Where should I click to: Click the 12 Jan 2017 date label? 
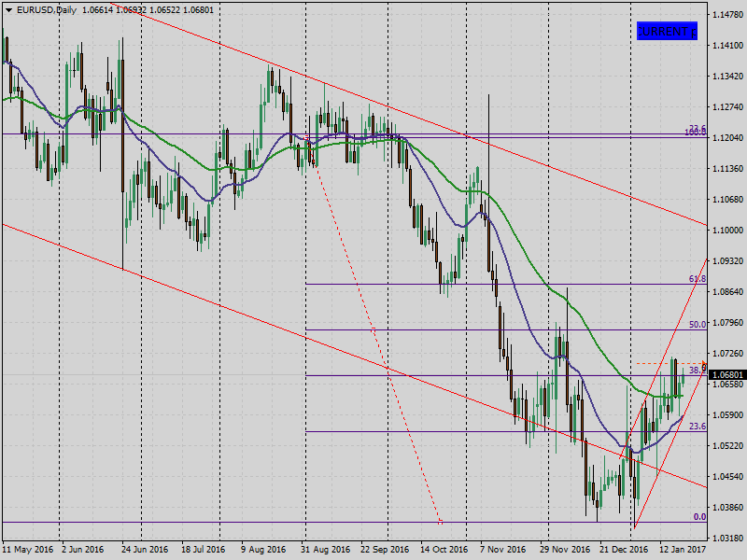tap(684, 550)
